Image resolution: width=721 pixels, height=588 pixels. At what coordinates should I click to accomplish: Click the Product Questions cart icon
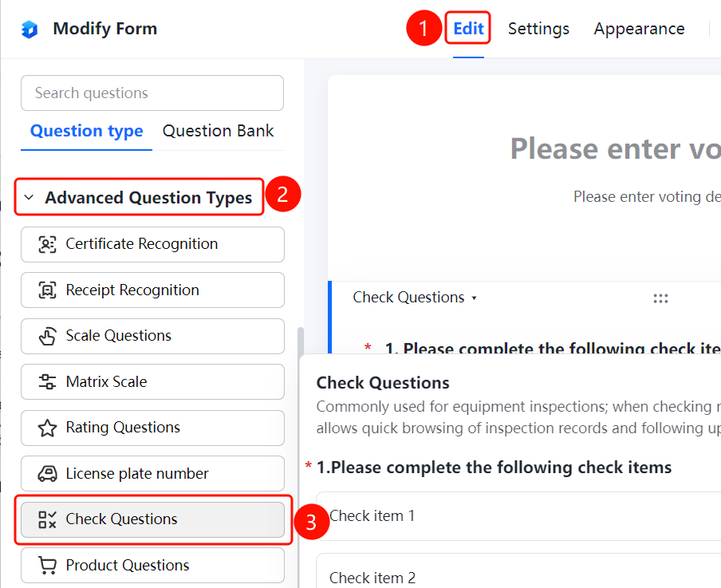point(47,566)
